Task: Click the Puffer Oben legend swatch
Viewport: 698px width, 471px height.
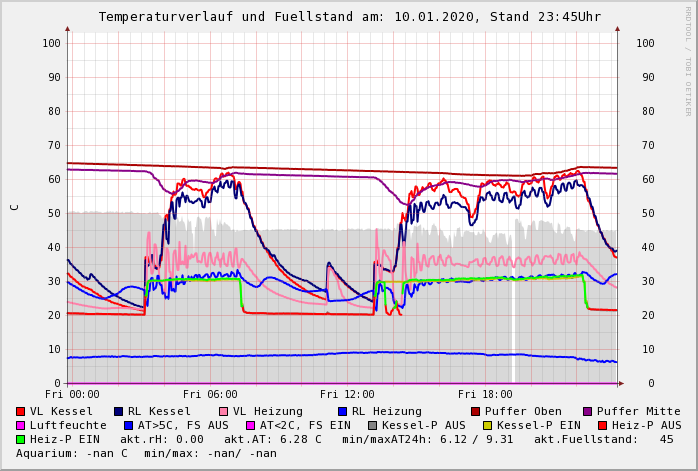Action: (x=476, y=411)
